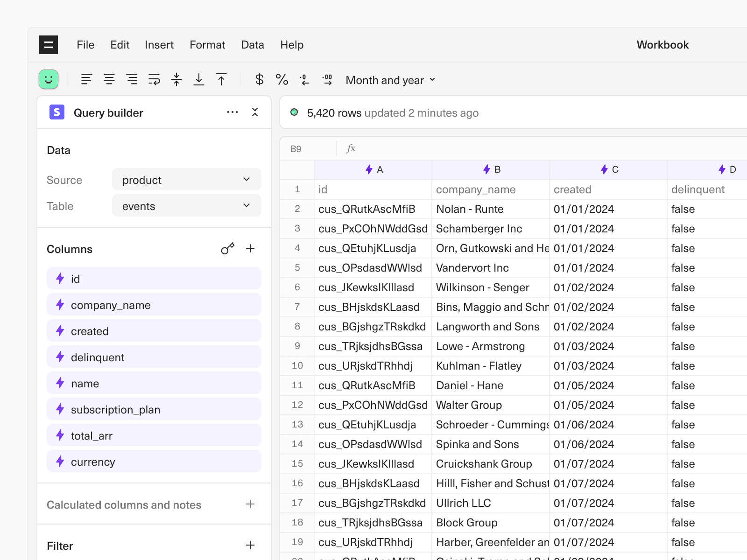The image size is (747, 560).
Task: Click the green smiley face button
Action: pos(49,79)
